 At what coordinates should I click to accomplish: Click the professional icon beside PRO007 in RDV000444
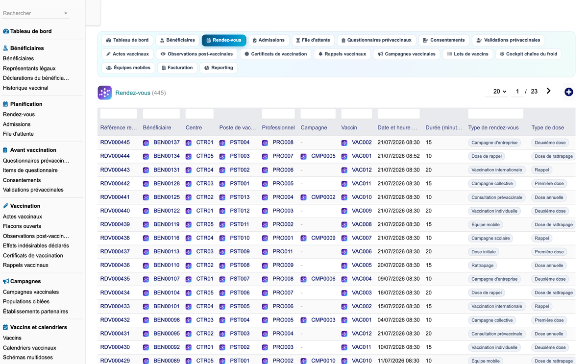tap(265, 156)
